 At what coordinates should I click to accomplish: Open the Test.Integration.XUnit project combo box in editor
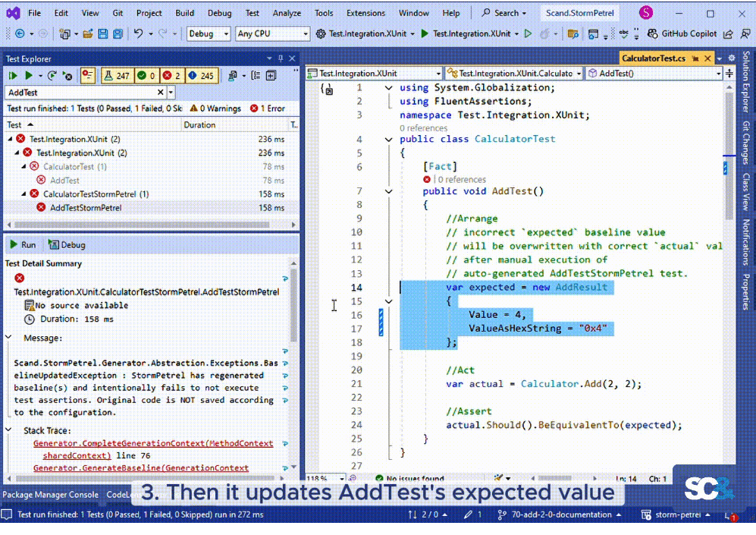click(x=375, y=74)
